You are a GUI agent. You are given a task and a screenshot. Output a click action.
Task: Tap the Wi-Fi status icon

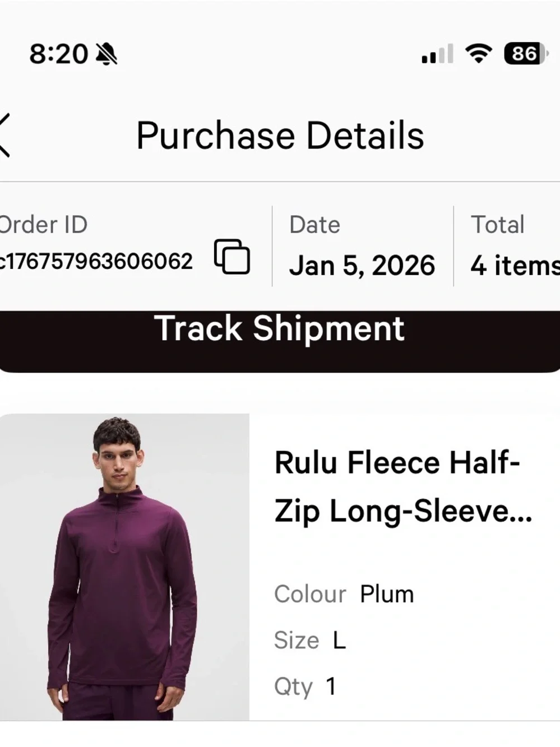coord(478,53)
